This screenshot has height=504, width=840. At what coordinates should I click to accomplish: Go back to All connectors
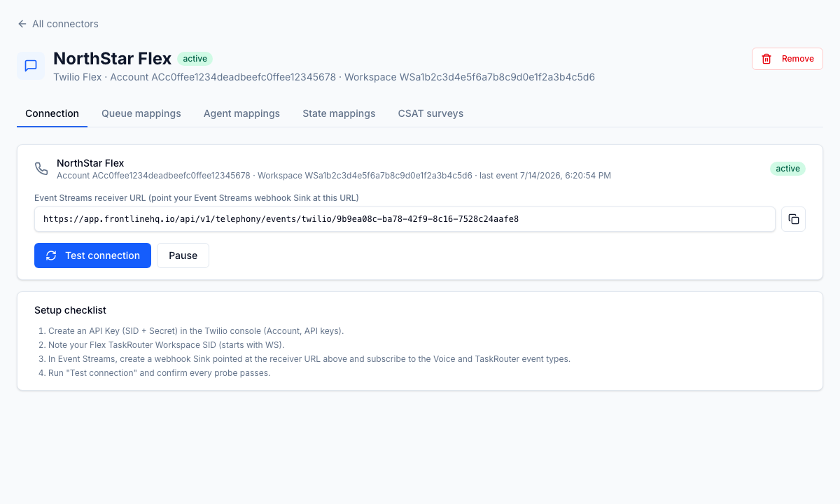tap(58, 24)
